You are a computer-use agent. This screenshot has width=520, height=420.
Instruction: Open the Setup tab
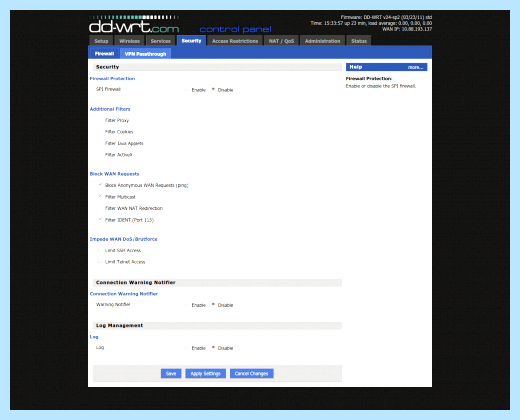tap(101, 41)
